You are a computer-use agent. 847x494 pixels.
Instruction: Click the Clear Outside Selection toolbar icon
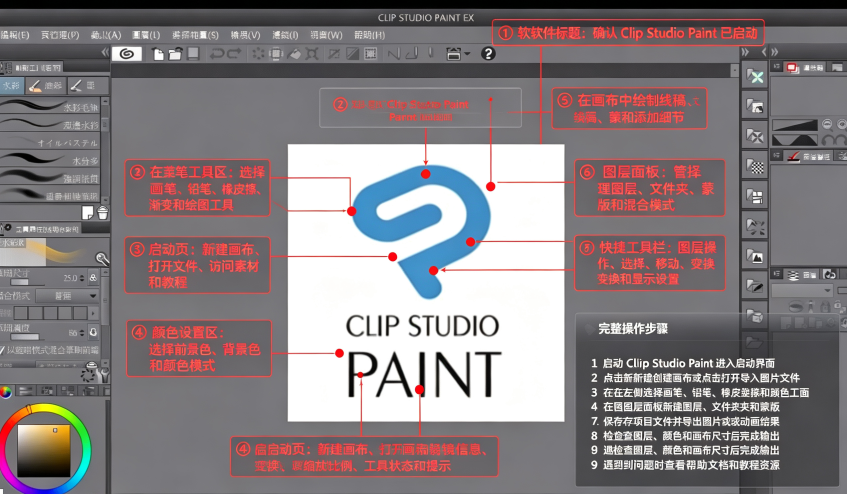click(x=276, y=53)
